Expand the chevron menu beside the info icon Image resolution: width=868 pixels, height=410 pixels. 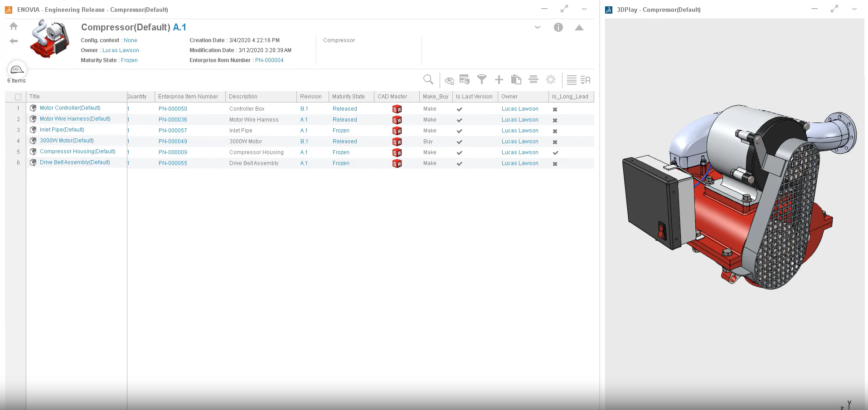coord(538,27)
